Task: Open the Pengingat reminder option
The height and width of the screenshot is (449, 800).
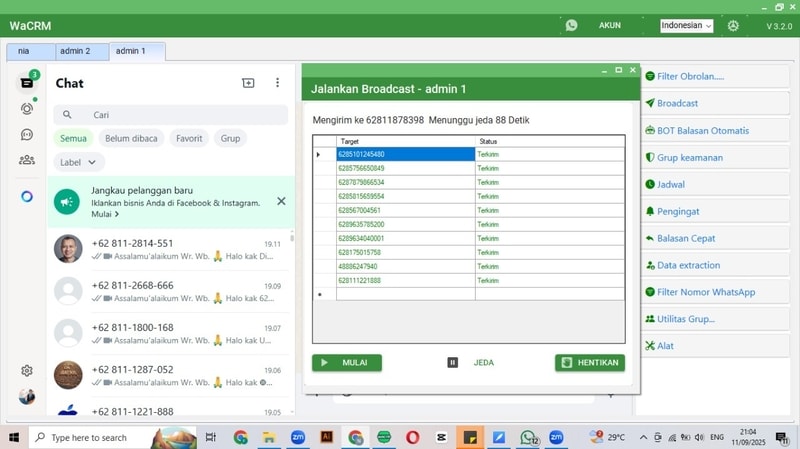Action: coord(714,211)
